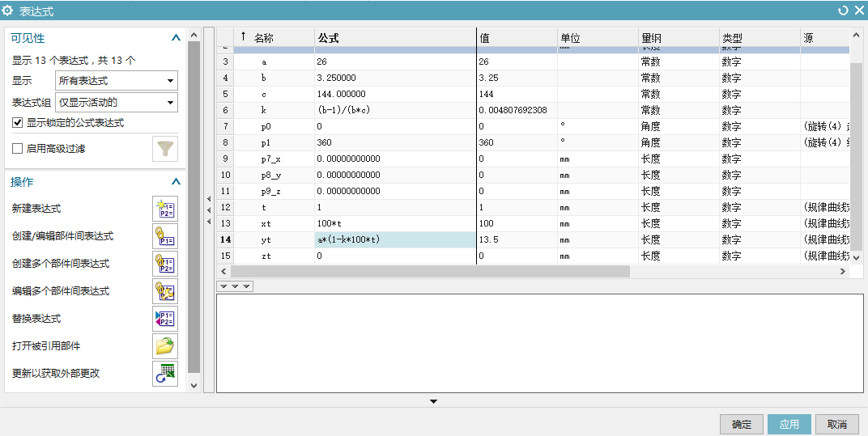Click the 替换表达式 icon
Image resolution: width=868 pixels, height=436 pixels.
(x=165, y=319)
